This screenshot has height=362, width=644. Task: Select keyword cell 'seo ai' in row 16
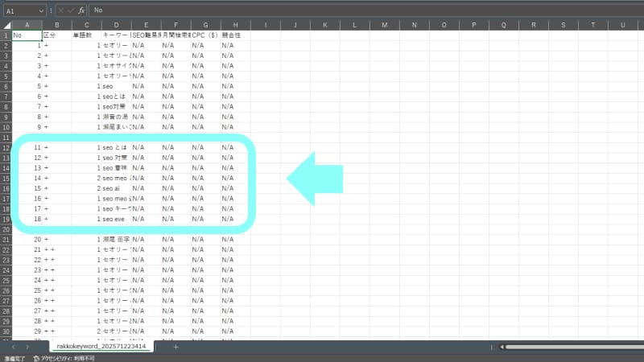pyautogui.click(x=116, y=188)
